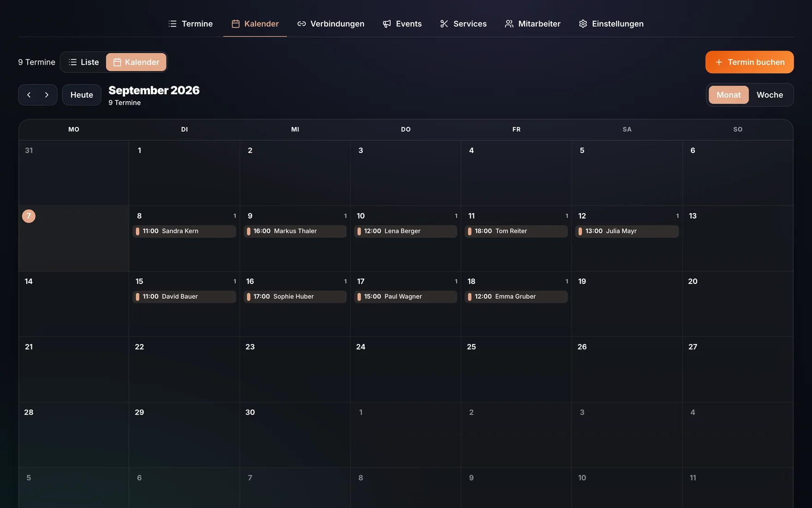Select day 22 in the calendar

184,369
